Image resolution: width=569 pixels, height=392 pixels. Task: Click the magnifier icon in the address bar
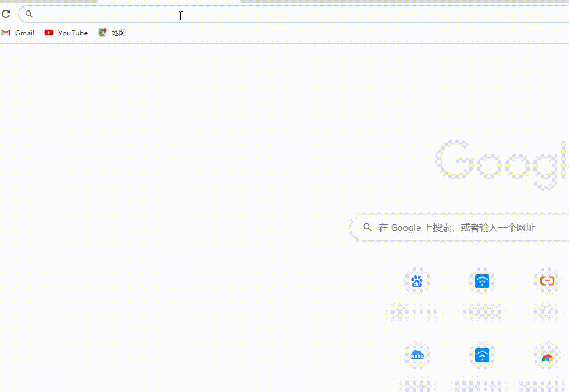29,14
